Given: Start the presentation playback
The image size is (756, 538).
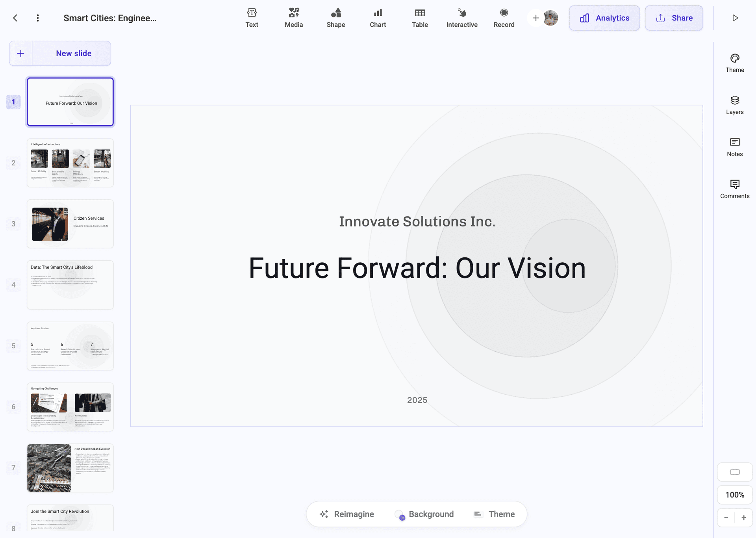Looking at the screenshot, I should 735,18.
